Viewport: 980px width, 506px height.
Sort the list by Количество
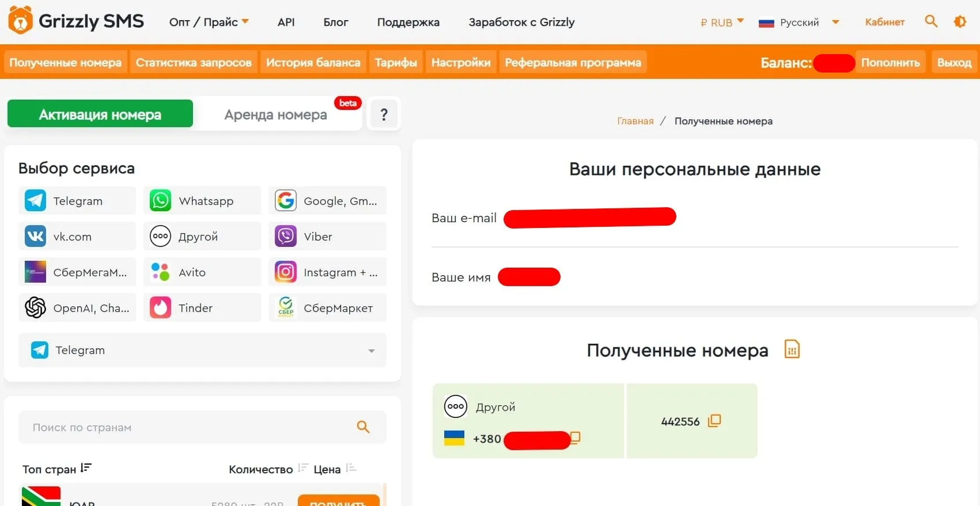click(304, 468)
